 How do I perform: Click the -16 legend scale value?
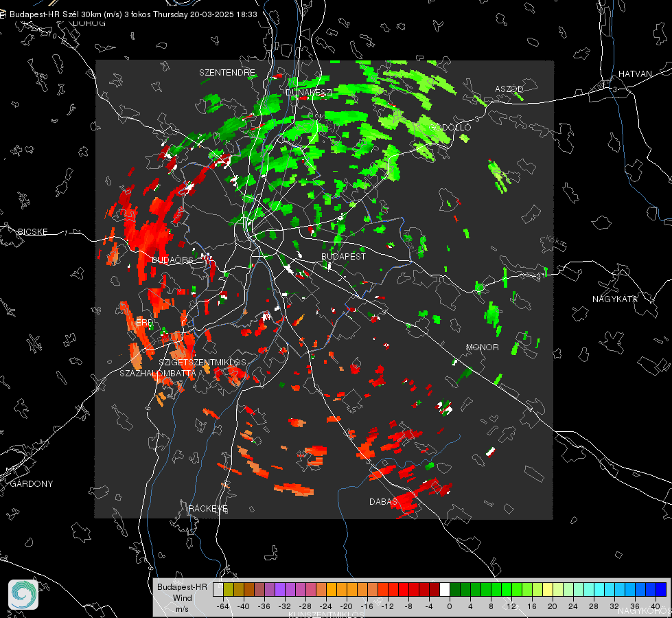367,606
